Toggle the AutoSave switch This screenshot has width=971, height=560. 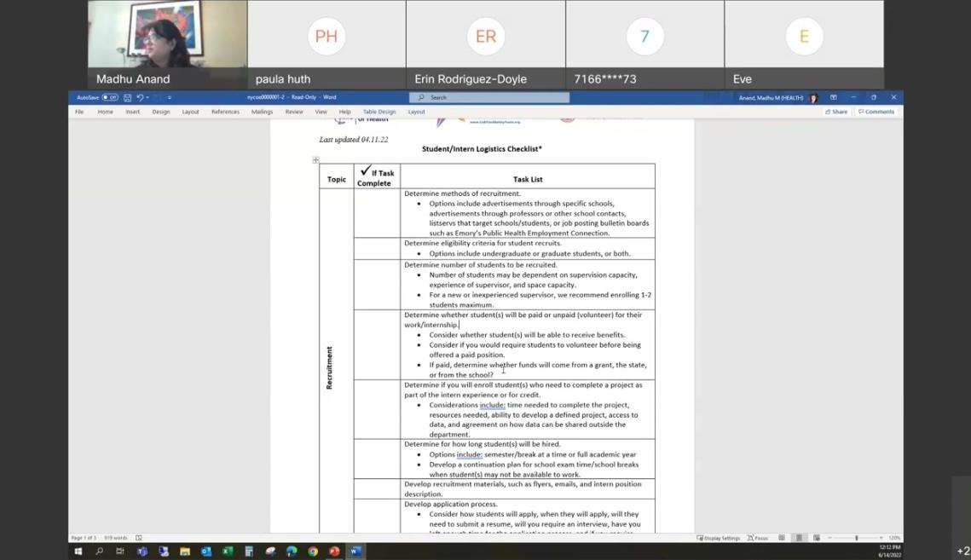point(110,98)
